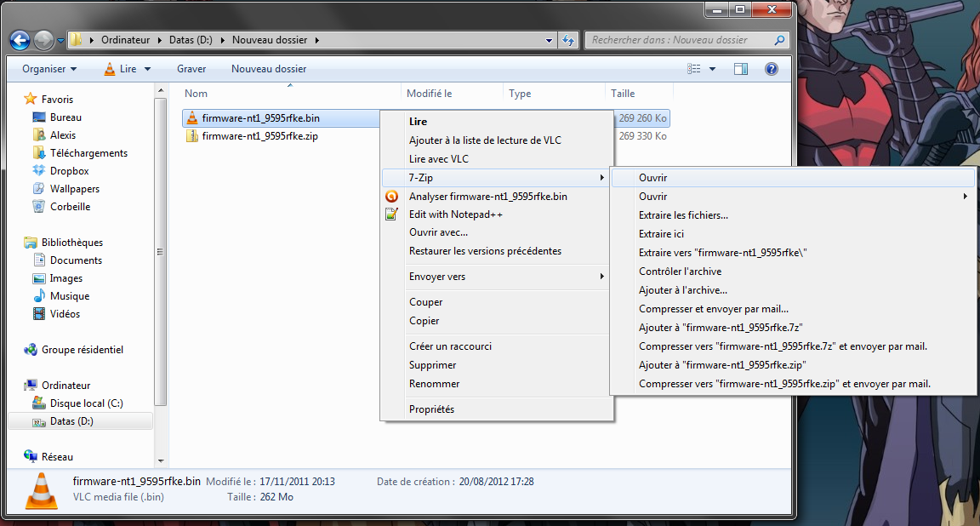Screen dimensions: 980x526
Task: Open the recent pages dropdown arrow
Action: (60, 41)
